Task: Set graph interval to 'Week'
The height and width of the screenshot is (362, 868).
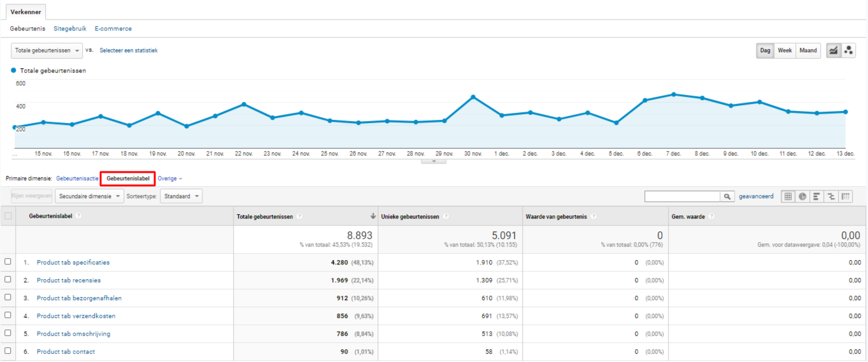Action: [x=785, y=51]
